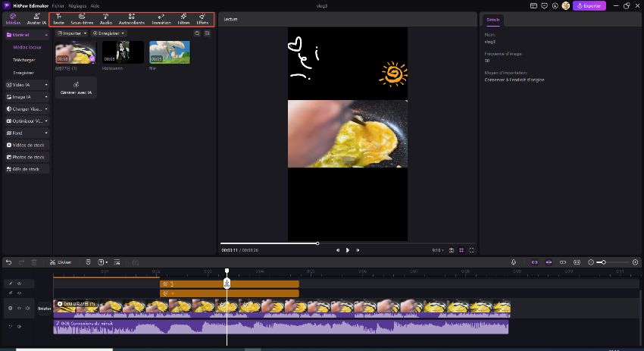Click the Diviser split tool in timeline toolbar
This screenshot has width=644, height=351.
pyautogui.click(x=61, y=262)
